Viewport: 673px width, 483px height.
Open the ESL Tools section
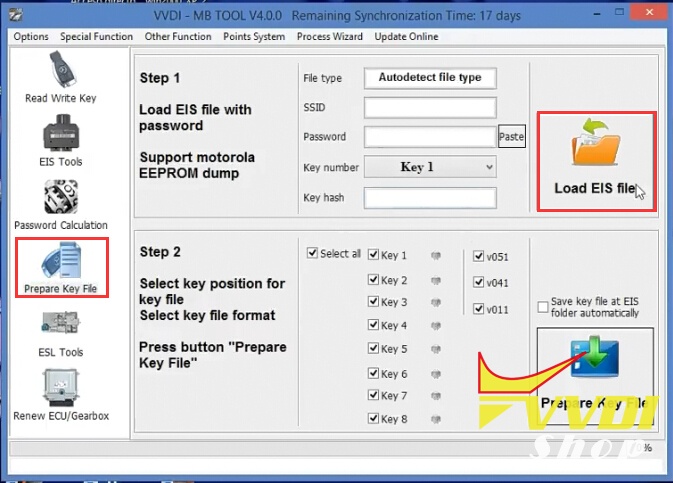pyautogui.click(x=61, y=334)
